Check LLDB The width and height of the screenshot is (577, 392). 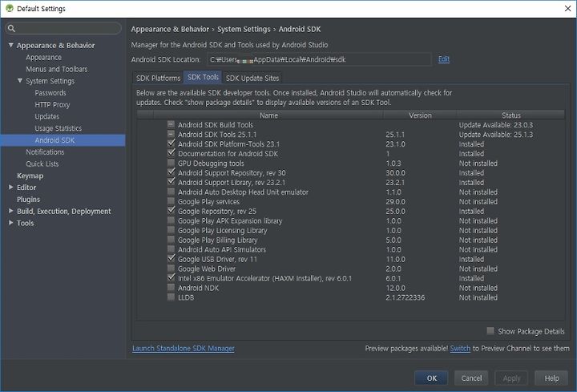click(x=171, y=297)
